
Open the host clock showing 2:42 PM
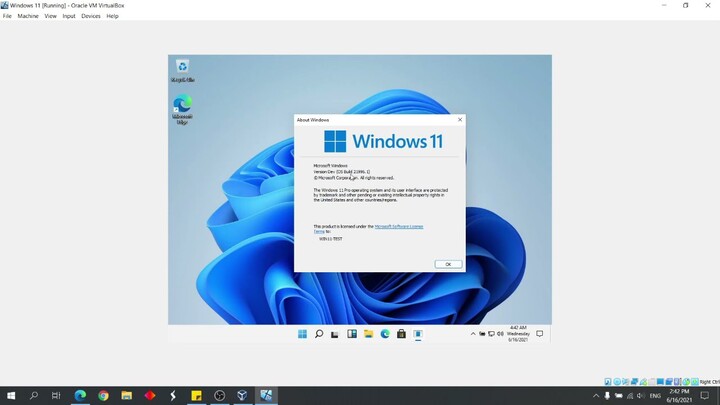[x=679, y=395]
